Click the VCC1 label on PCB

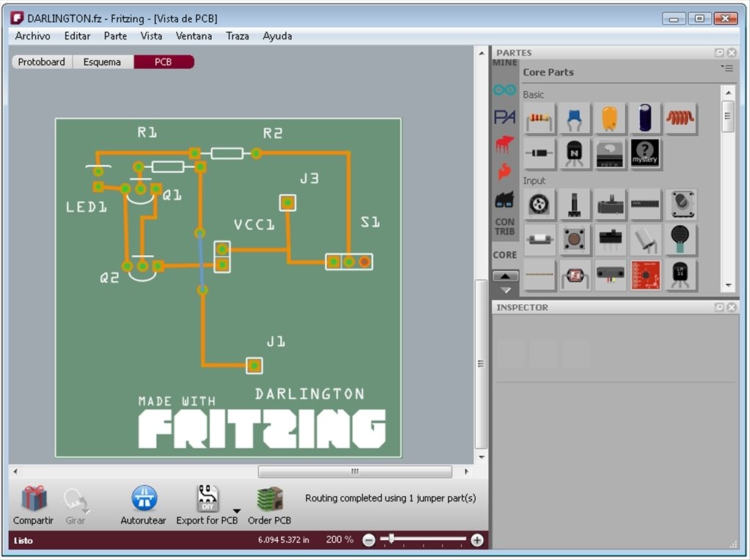[254, 225]
